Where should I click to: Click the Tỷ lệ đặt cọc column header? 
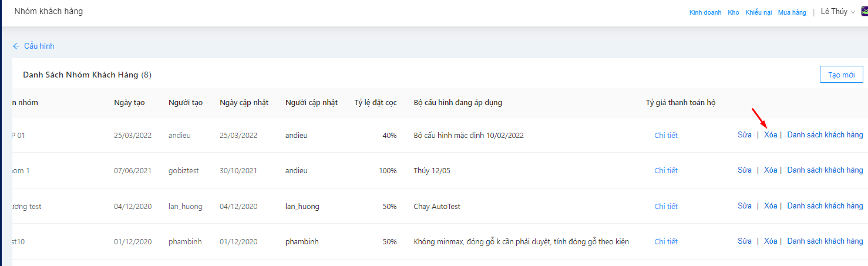click(375, 103)
